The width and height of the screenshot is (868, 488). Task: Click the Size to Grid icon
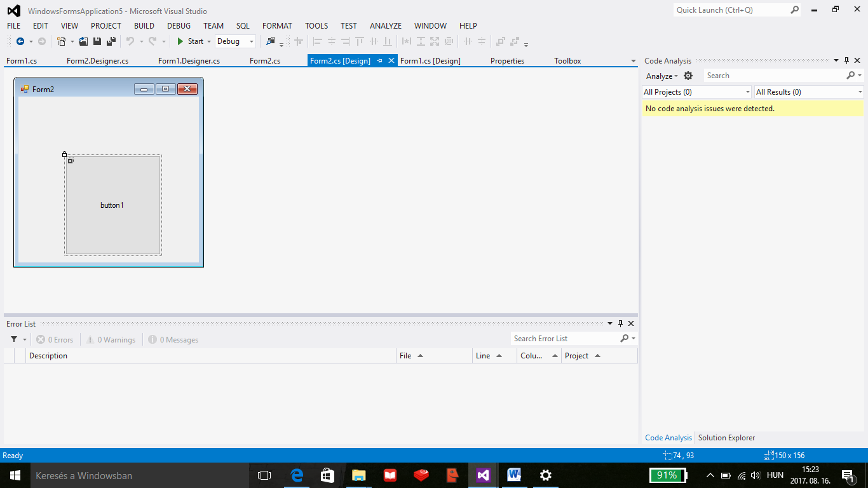coord(449,41)
